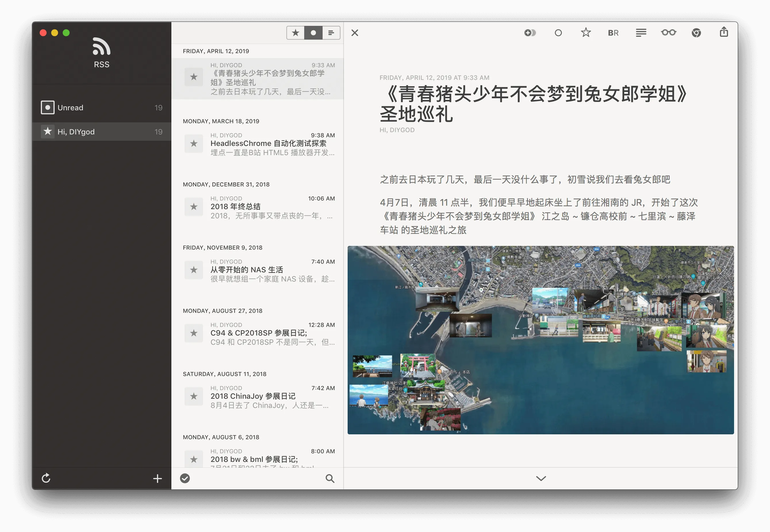Open article in Chrome browser icon
This screenshot has height=532, width=770.
pos(696,33)
